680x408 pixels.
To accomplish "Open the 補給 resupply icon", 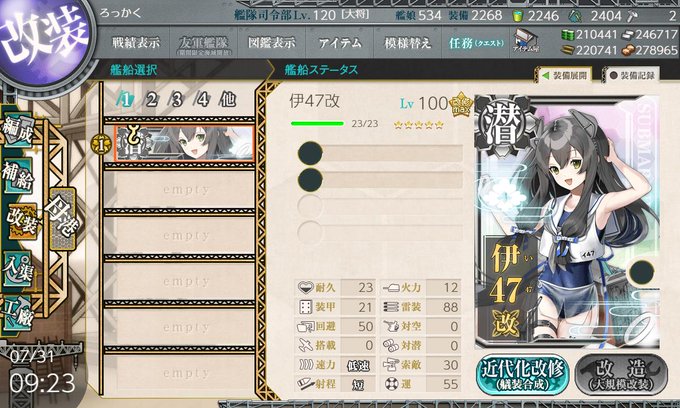I will click(18, 176).
